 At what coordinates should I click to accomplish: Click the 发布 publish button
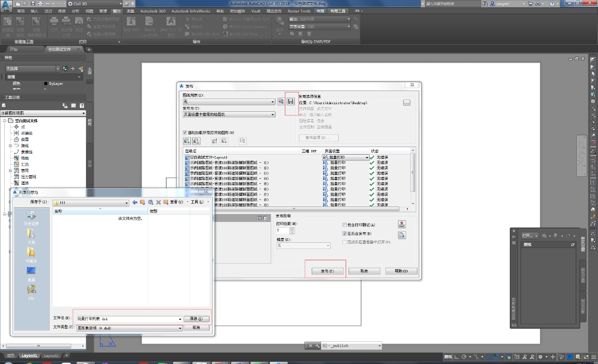pyautogui.click(x=327, y=271)
